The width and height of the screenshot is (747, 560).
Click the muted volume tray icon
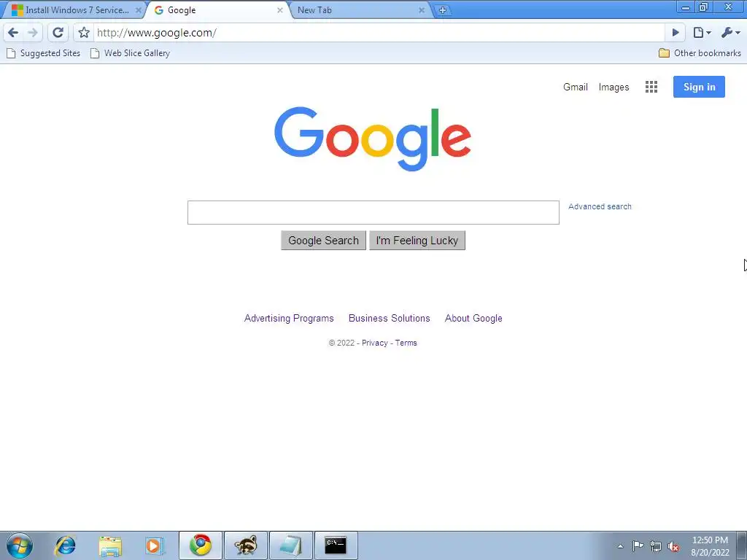673,547
